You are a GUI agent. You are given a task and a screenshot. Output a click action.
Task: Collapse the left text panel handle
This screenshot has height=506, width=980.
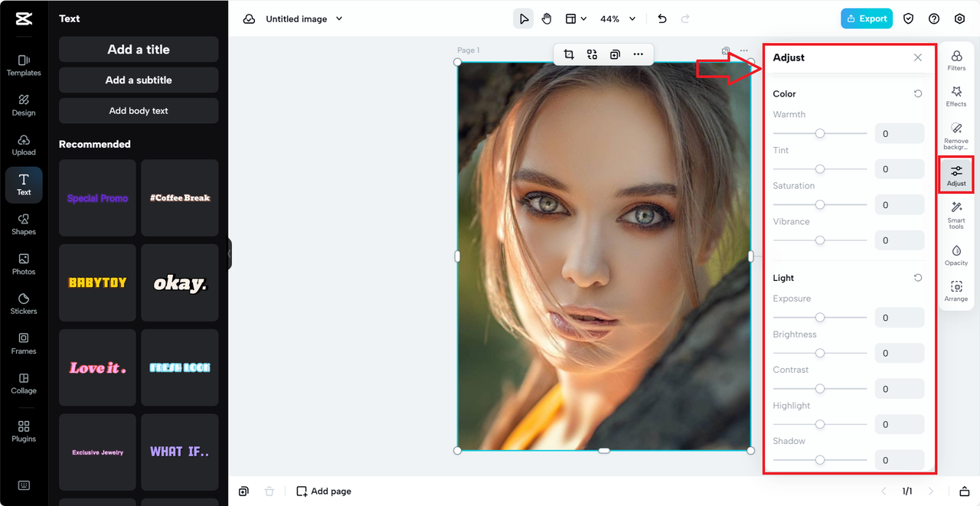[229, 253]
